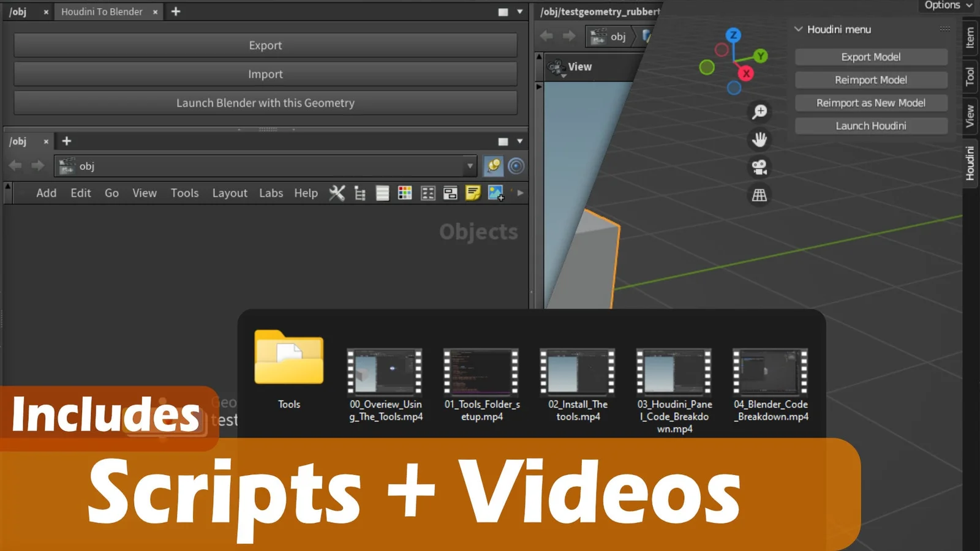
Task: Click the layout grid icon in the toolbar
Action: [428, 193]
